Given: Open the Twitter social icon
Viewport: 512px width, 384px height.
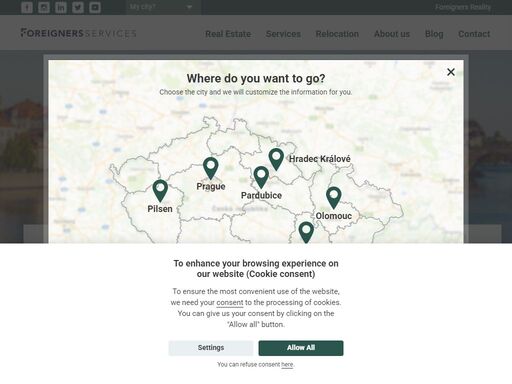Looking at the screenshot, I should click(x=78, y=7).
